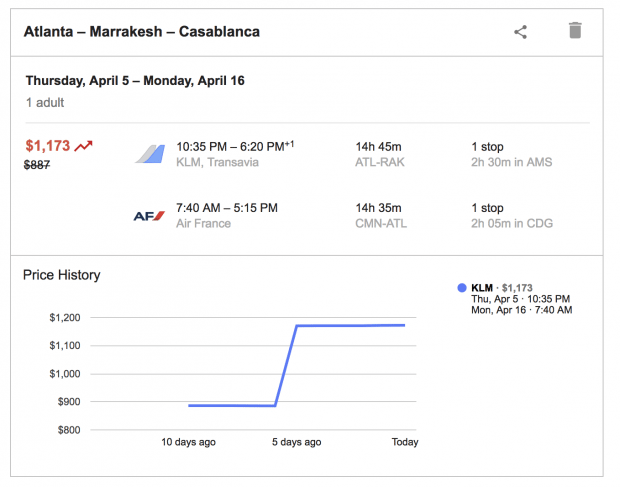620x487 pixels.
Task: Select outbound flight 10:35 PM – 6:20 PM
Action: click(x=234, y=146)
